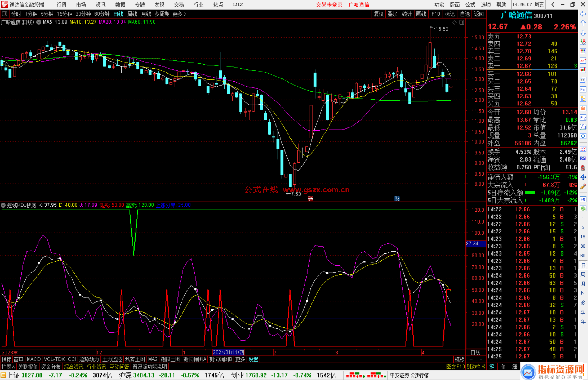This screenshot has height=380, width=588.
Task: Click the wavy lines indicator icon
Action: 583,149
